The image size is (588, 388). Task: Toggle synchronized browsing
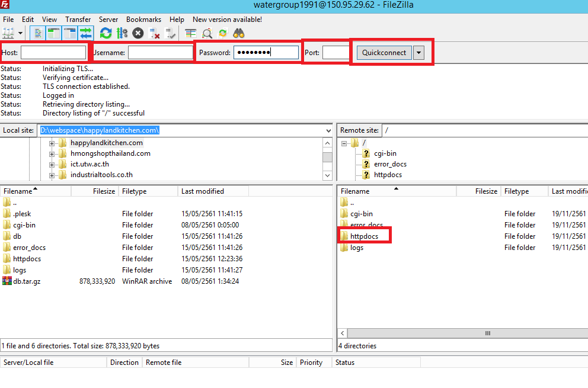pyautogui.click(x=223, y=33)
